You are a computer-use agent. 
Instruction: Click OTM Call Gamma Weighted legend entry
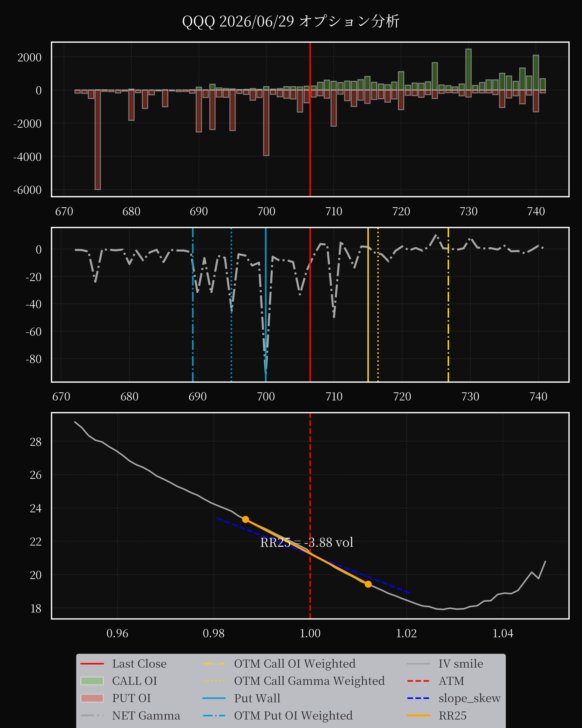click(309, 681)
